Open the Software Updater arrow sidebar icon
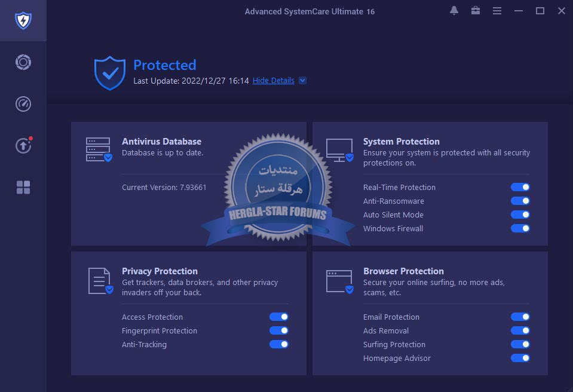This screenshot has height=392, width=573. pos(23,145)
